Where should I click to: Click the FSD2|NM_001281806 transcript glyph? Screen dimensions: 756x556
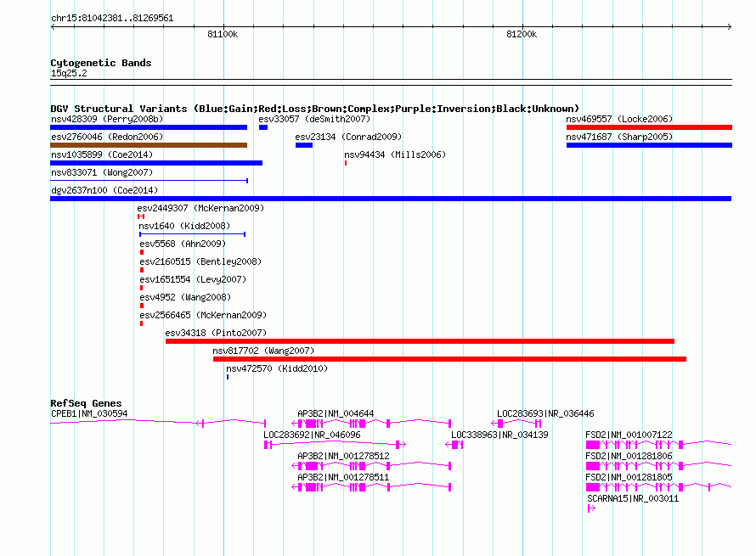point(658,466)
